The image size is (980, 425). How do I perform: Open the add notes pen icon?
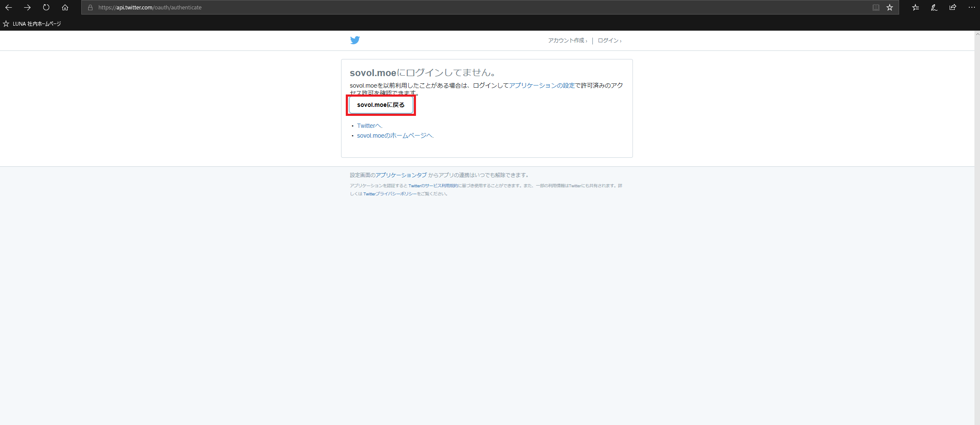pyautogui.click(x=934, y=7)
